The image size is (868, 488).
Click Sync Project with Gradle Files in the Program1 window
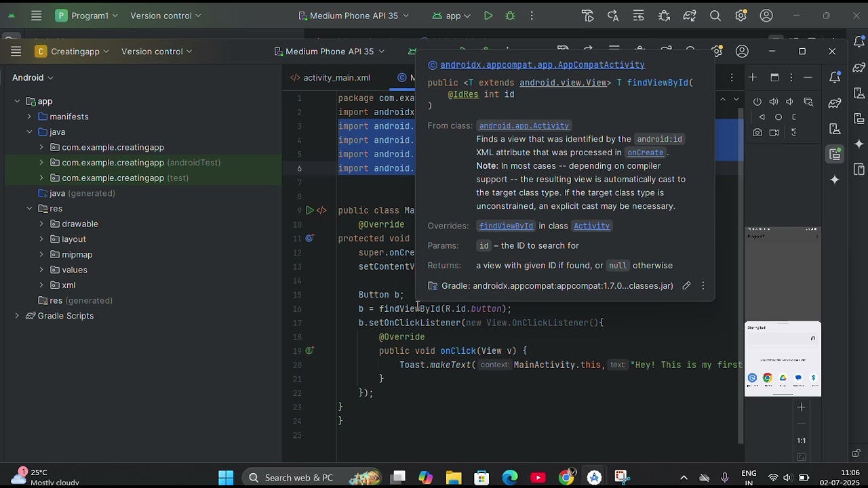690,16
